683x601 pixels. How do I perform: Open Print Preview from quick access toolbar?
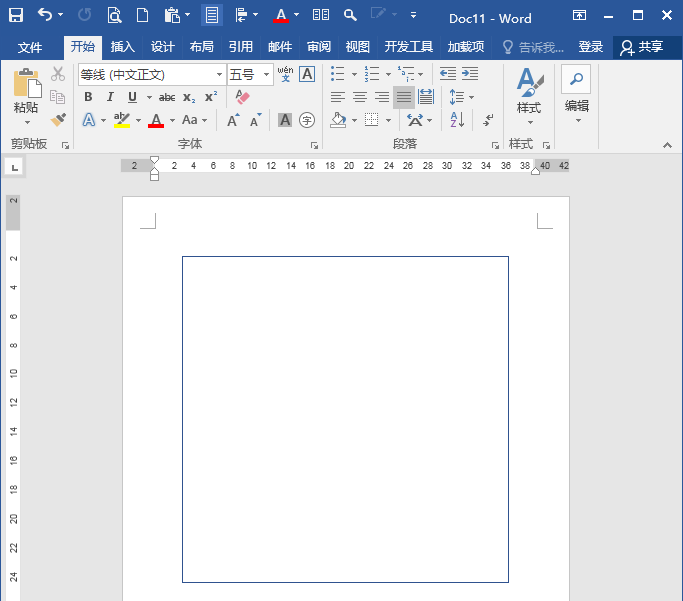tap(114, 15)
